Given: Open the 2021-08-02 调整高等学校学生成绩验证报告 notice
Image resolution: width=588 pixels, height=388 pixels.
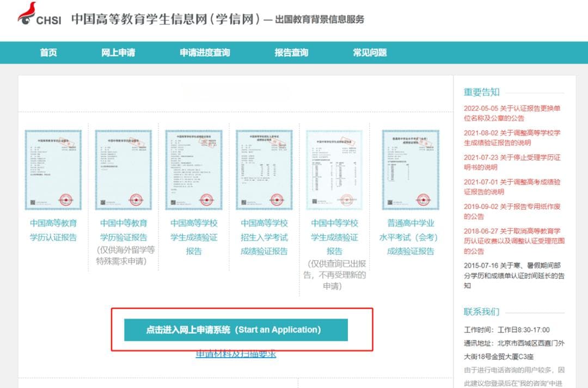Looking at the screenshot, I should [512, 138].
